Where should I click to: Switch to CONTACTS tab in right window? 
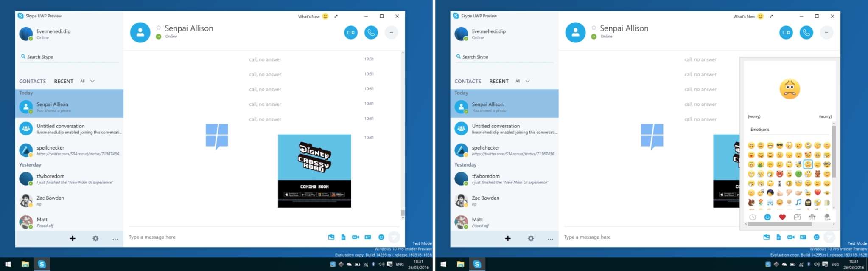[x=468, y=81]
